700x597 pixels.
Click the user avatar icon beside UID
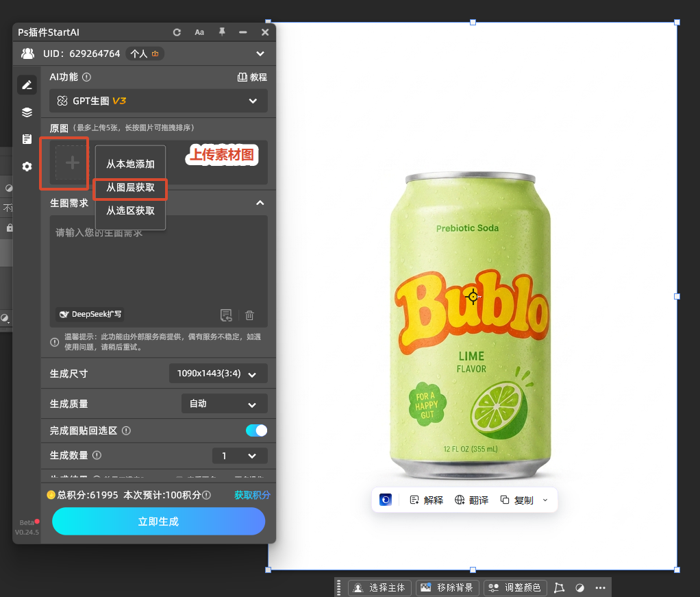27,53
